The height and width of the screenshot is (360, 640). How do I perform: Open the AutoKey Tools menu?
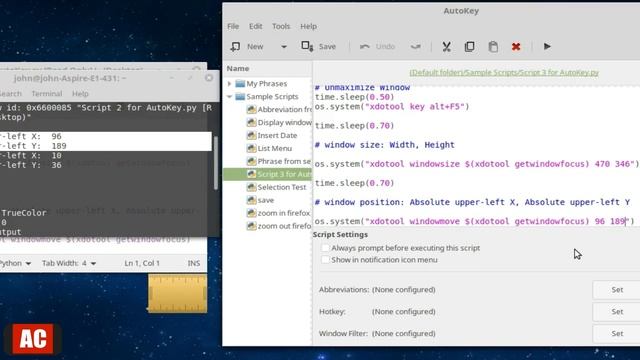pos(281,26)
